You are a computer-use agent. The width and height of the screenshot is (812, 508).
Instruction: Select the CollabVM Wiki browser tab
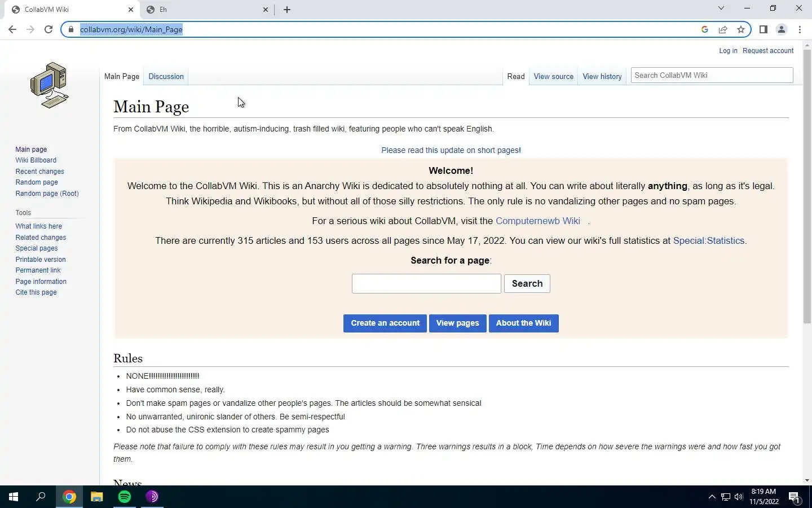[x=72, y=10]
